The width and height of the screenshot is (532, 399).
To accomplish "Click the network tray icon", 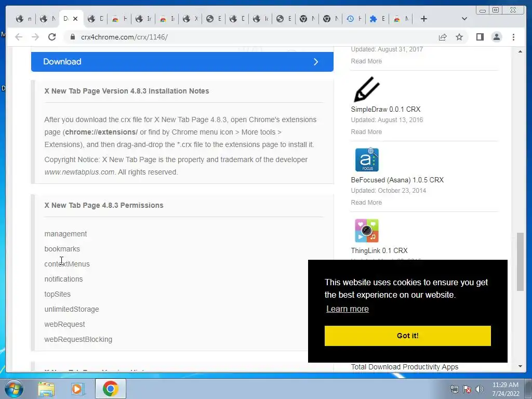I will (454, 389).
